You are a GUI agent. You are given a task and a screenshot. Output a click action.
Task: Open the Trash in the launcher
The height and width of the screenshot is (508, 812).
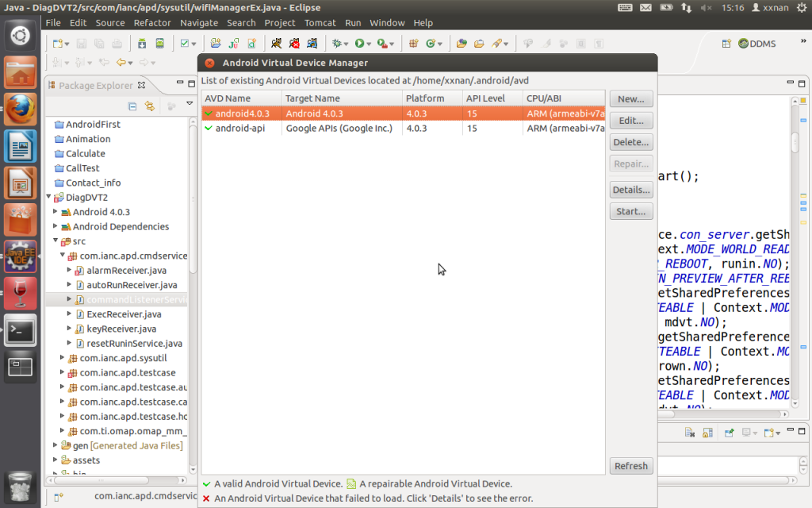[x=20, y=486]
